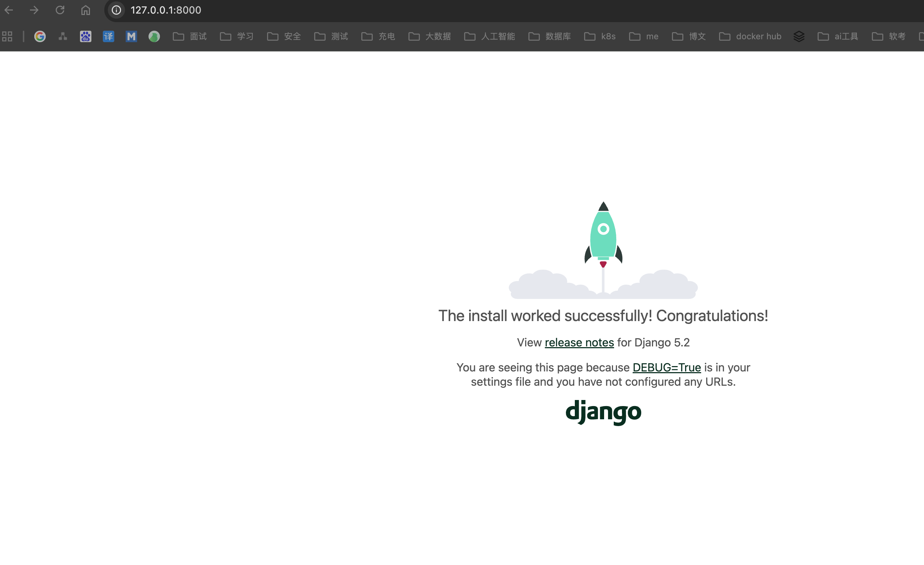
Task: Open the Baidu paw bookmark icon
Action: [85, 36]
